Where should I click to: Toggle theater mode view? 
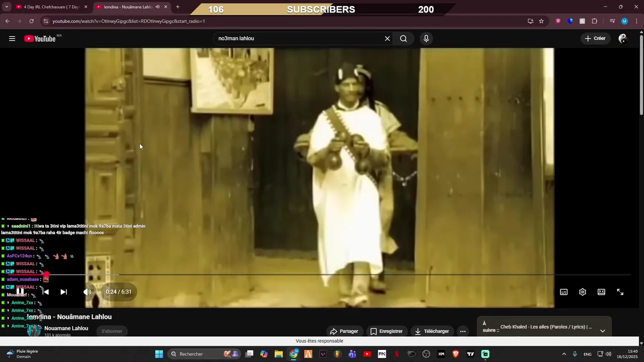click(x=601, y=292)
